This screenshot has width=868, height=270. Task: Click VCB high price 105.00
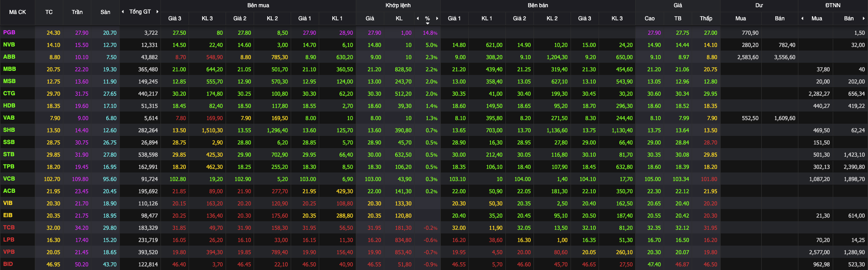652,179
